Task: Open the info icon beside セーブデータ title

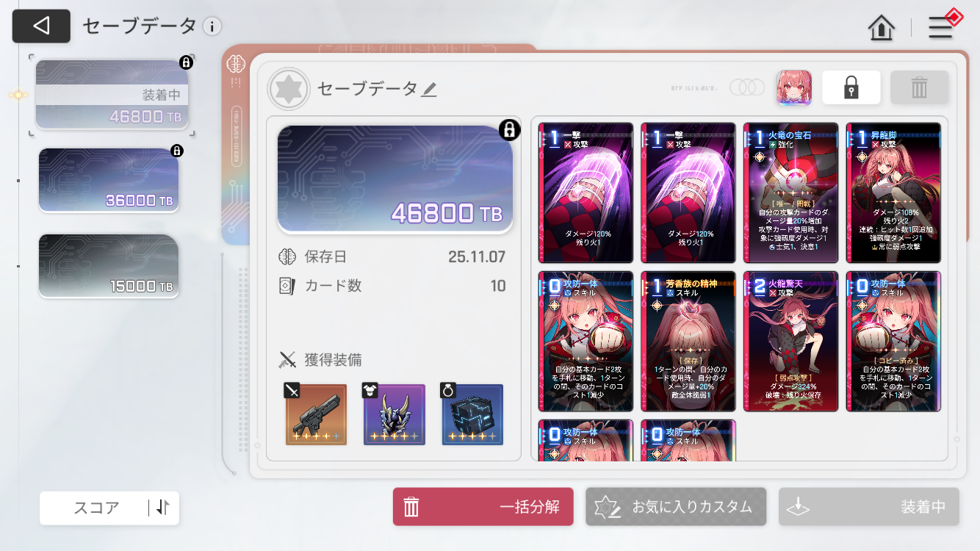Action: point(212,26)
